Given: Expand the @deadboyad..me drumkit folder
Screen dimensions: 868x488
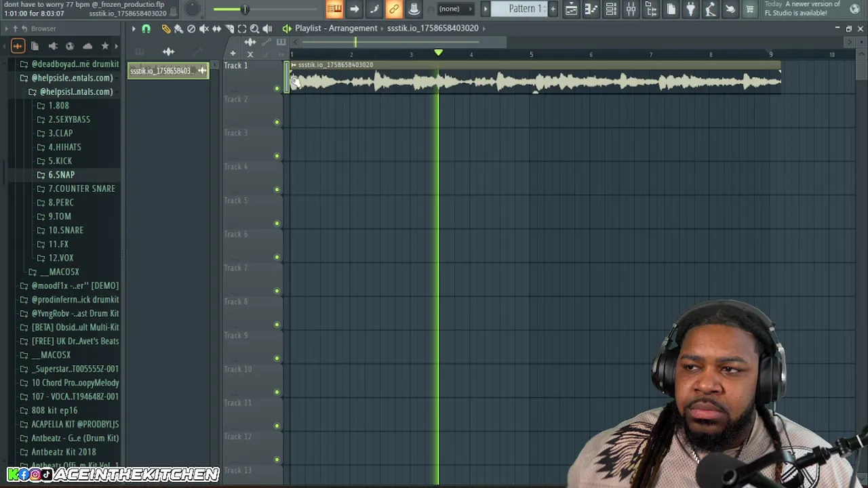Looking at the screenshot, I should [71, 64].
